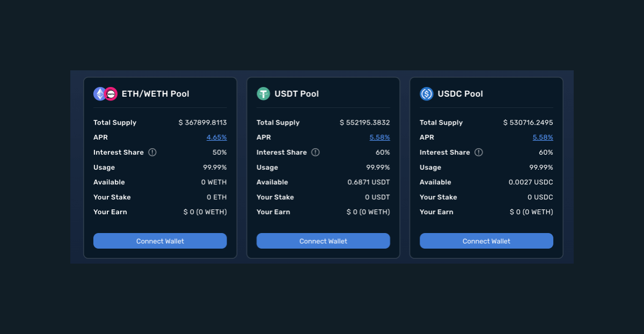
Task: Click the 0.6871 USDT Available value
Action: pyautogui.click(x=369, y=183)
